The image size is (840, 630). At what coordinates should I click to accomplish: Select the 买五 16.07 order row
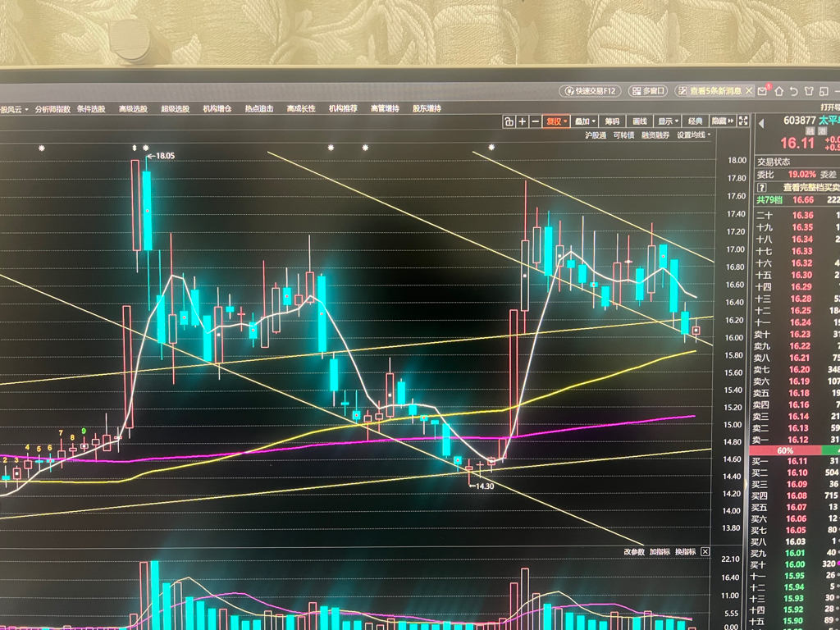pos(797,507)
